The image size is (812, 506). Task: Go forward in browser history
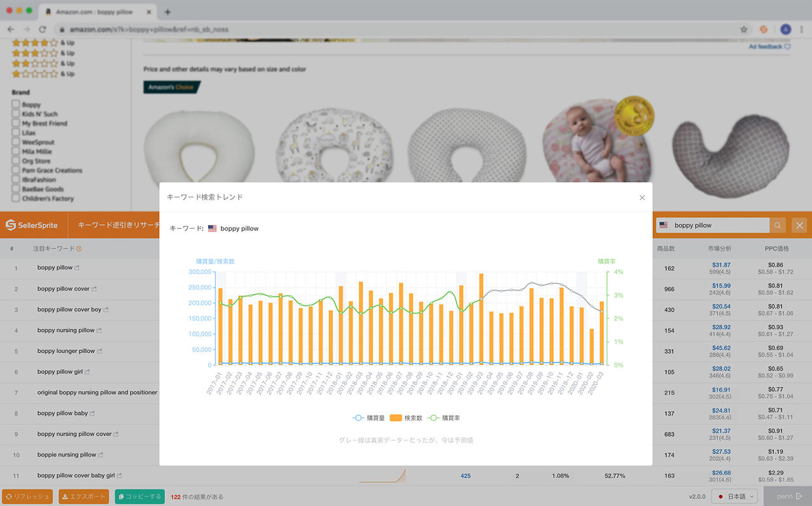coord(27,29)
